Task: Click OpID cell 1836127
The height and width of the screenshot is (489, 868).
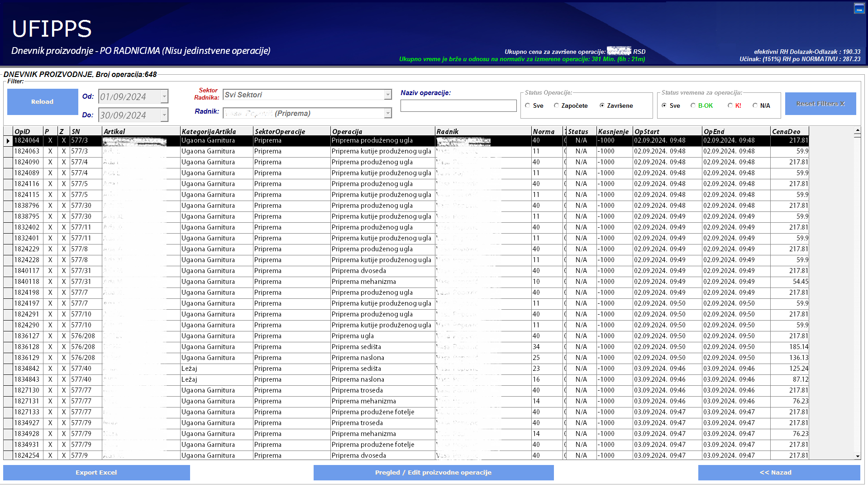Action: tap(28, 336)
